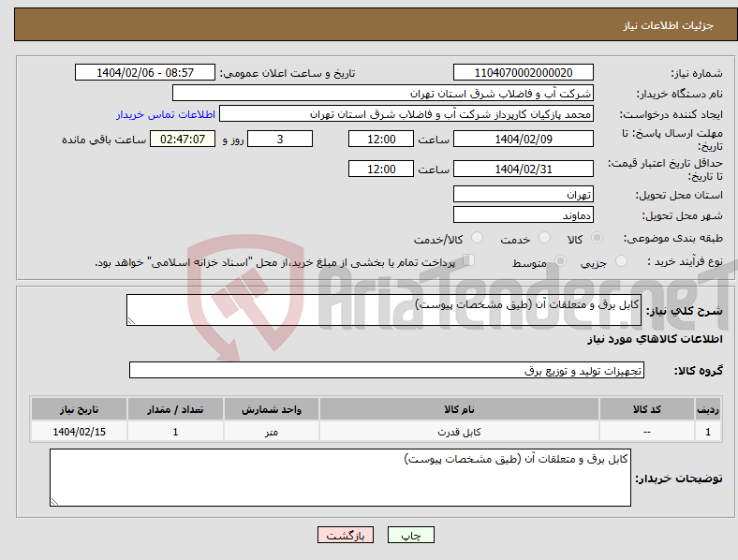
Task: Click the نام کالا column header
Action: coord(459,409)
